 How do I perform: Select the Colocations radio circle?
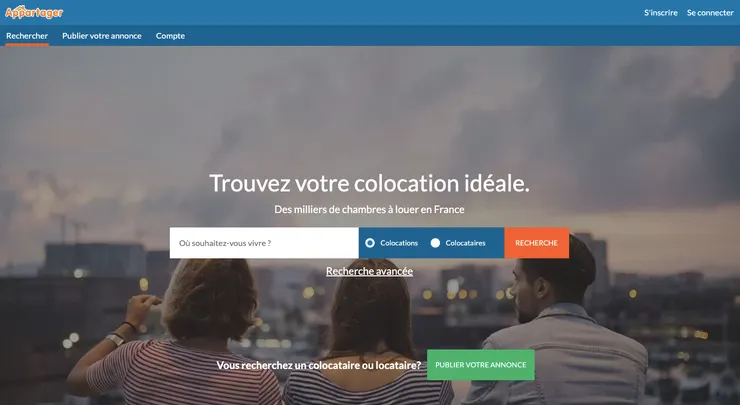click(x=370, y=243)
